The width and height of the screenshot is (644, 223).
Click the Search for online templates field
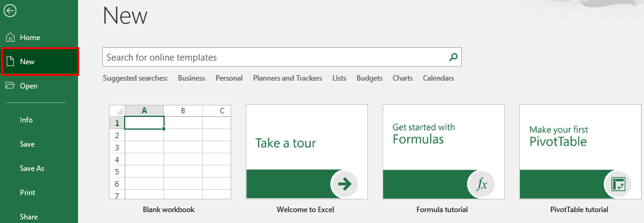pos(282,57)
